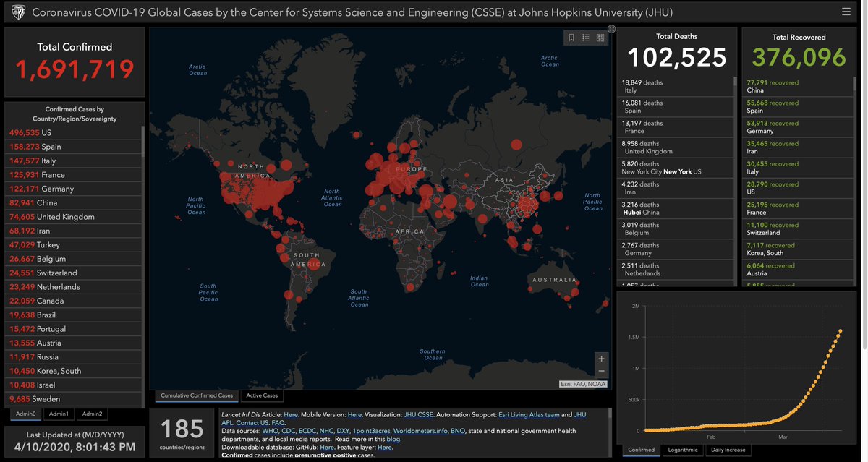Viewport: 868px width, 462px height.
Task: Select US row with 496,535 cases
Action: (x=74, y=133)
